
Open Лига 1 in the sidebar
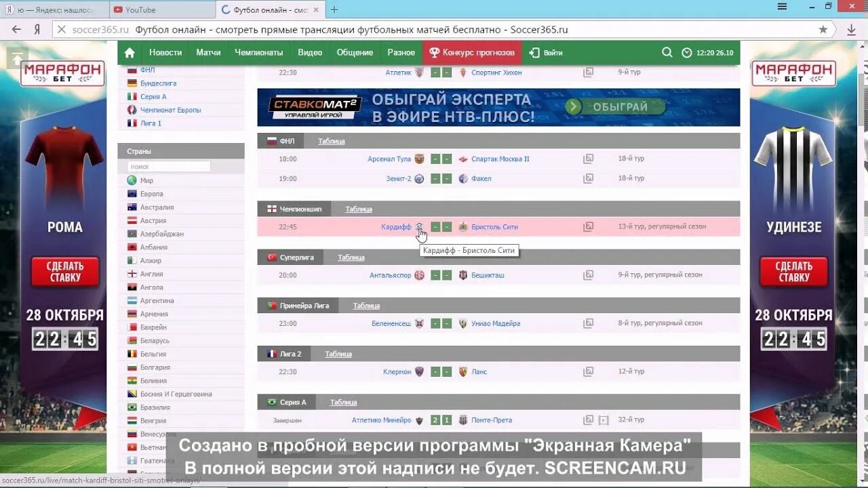click(x=151, y=123)
